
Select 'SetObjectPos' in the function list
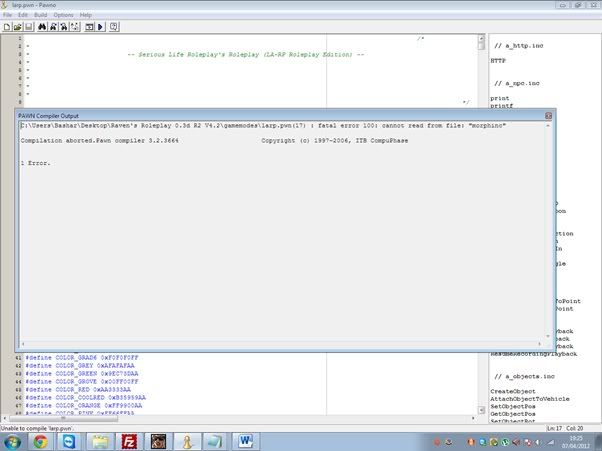(x=513, y=406)
